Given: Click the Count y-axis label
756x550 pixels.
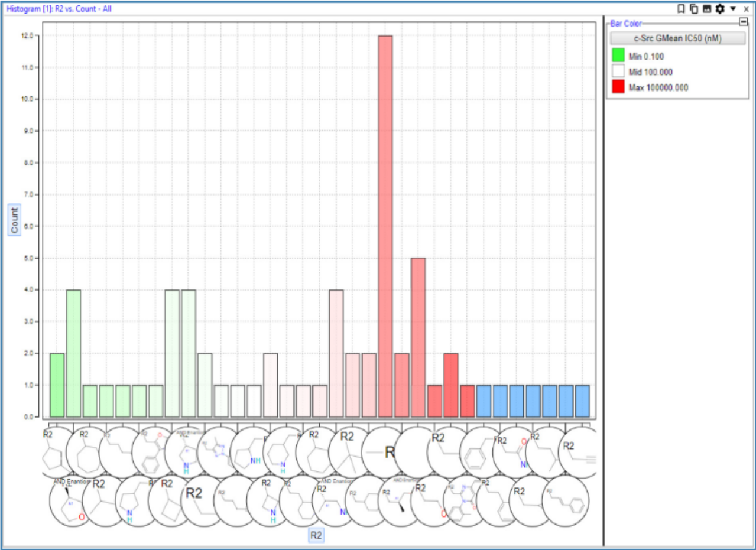Looking at the screenshot, I should click(x=14, y=220).
